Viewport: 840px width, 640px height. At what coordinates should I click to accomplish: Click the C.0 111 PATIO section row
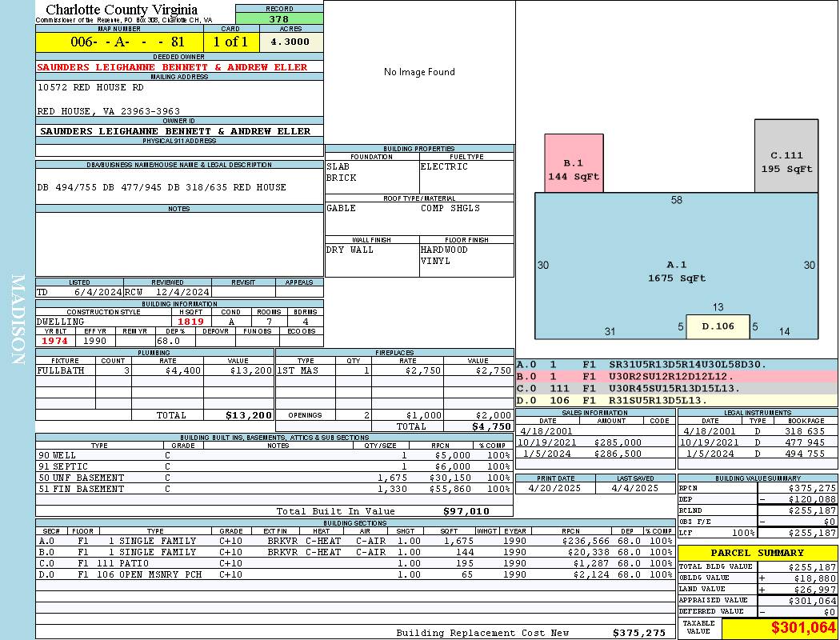[354, 563]
